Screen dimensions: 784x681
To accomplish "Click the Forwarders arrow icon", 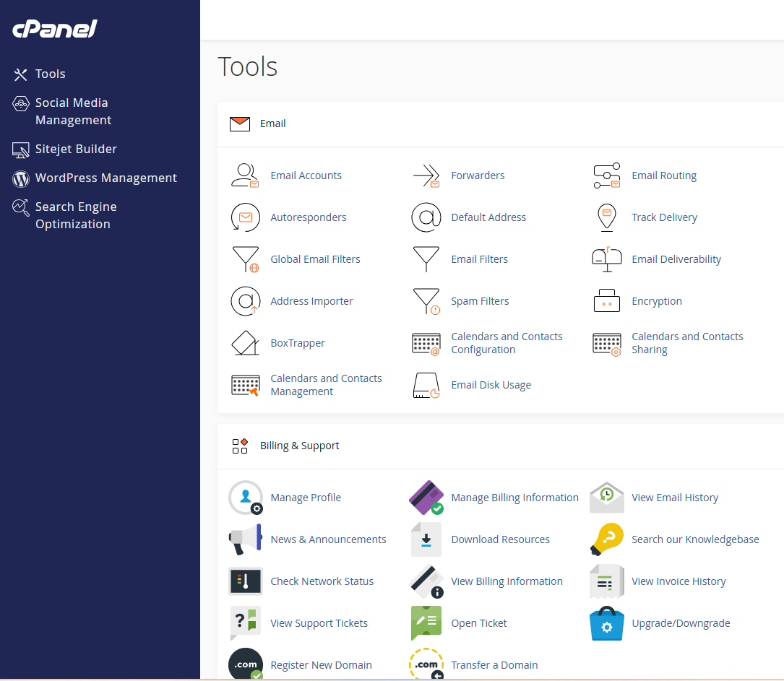I will point(426,175).
